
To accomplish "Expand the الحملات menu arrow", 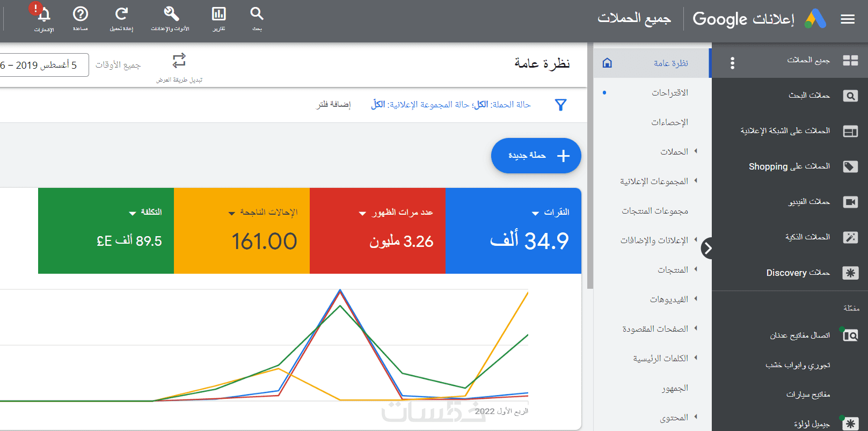I will 696,151.
